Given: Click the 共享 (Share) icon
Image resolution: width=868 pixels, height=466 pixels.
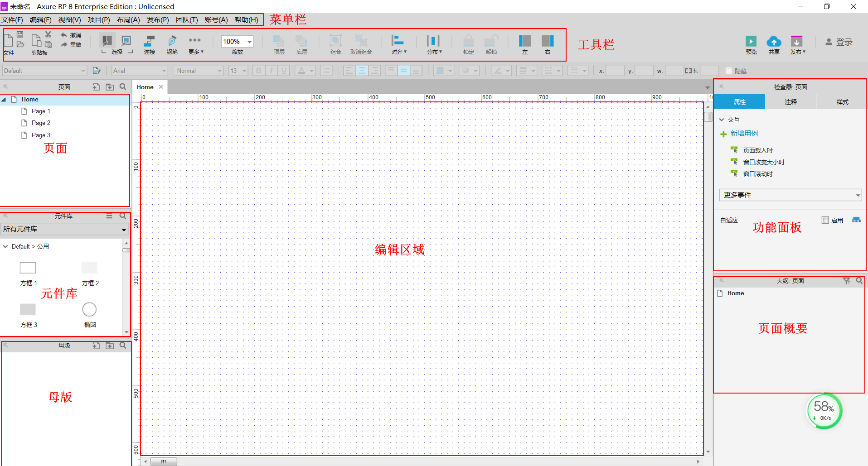Looking at the screenshot, I should (774, 41).
